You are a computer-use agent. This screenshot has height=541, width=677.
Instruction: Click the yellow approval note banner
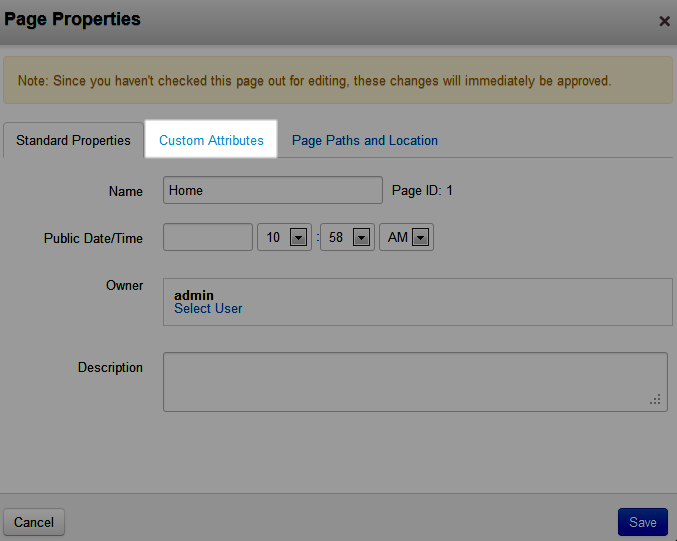coord(338,80)
